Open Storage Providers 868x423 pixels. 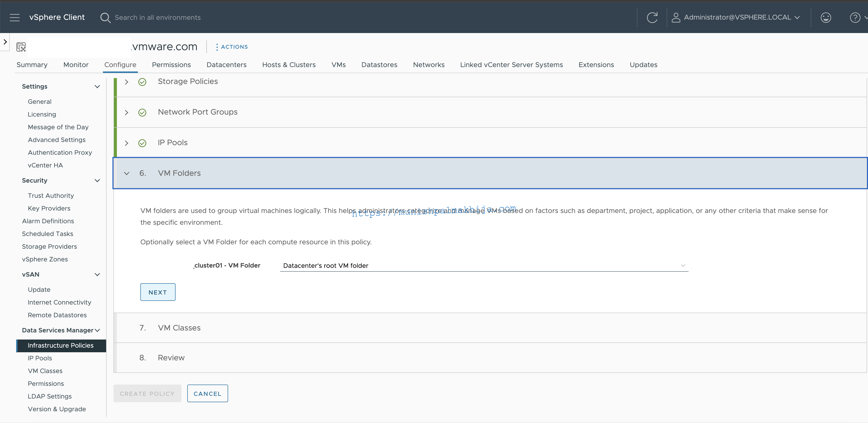49,247
